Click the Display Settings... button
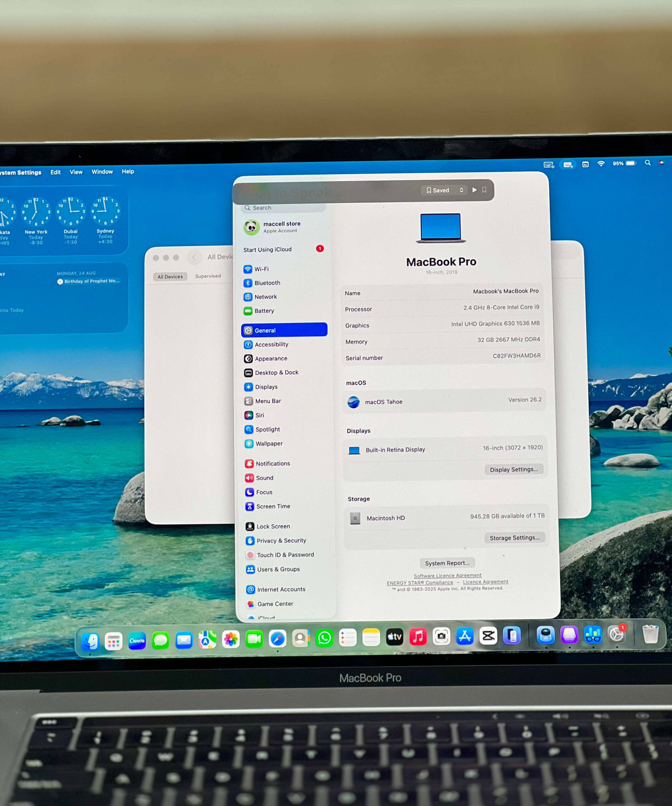Image resolution: width=672 pixels, height=806 pixels. (x=514, y=469)
